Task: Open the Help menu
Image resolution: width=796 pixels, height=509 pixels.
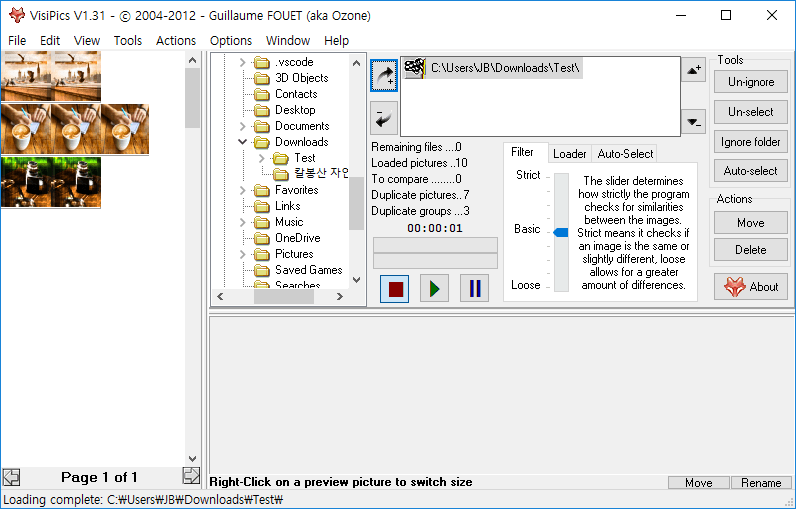Action: pyautogui.click(x=336, y=41)
